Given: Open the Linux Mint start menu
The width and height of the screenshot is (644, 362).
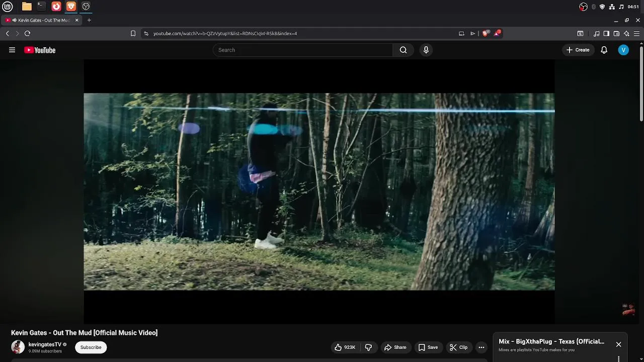Looking at the screenshot, I should tap(8, 7).
